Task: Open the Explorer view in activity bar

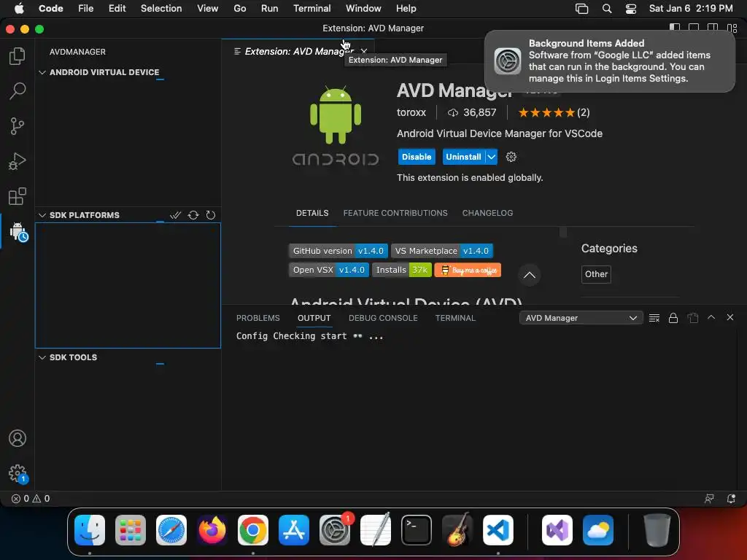Action: [x=18, y=55]
